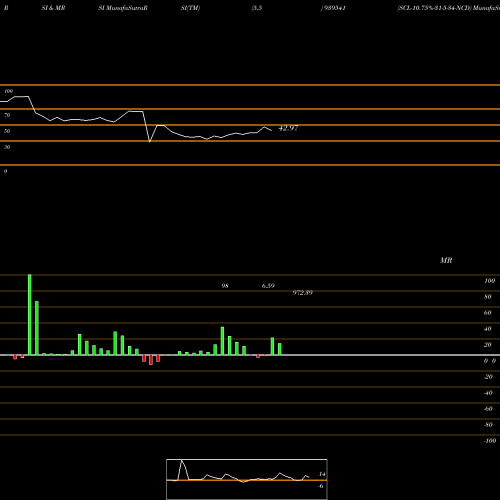Click the mini overview chart at bottom

pos(247,479)
